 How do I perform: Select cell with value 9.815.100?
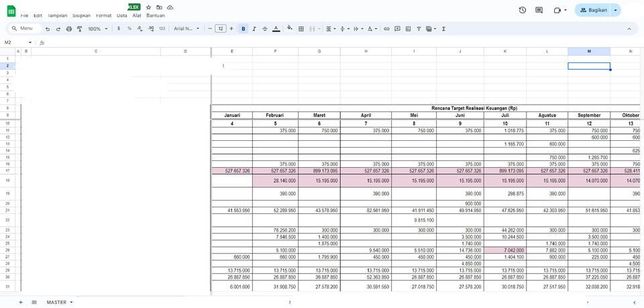click(414, 220)
